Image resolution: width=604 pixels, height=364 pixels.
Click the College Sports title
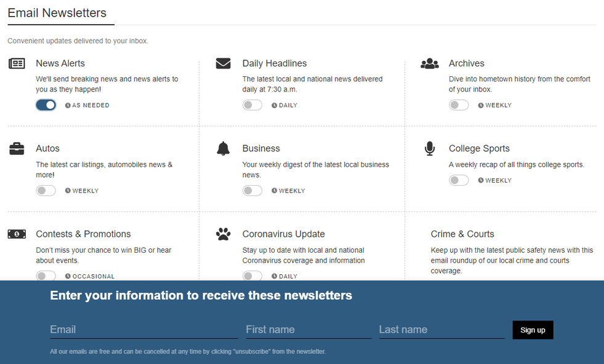pyautogui.click(x=479, y=149)
